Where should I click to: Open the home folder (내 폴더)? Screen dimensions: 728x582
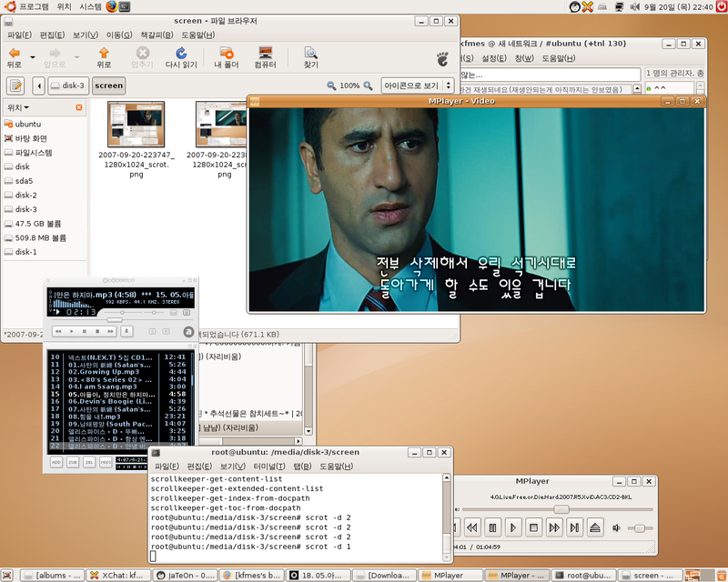click(226, 57)
